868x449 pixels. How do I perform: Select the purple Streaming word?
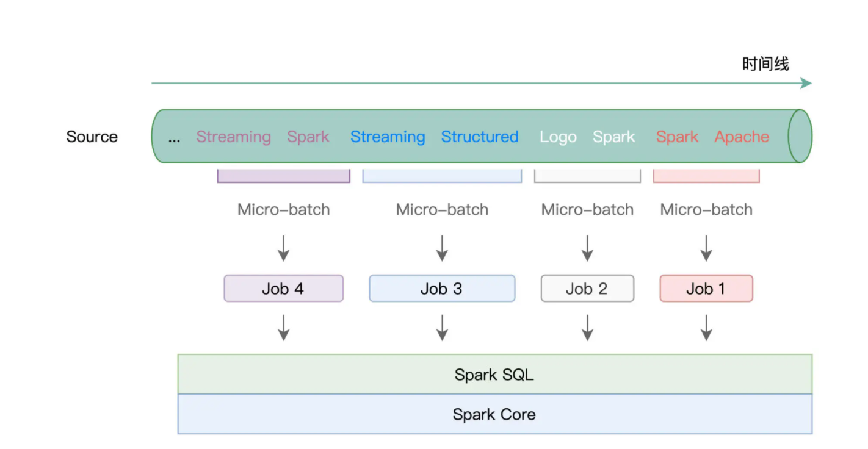(x=234, y=137)
